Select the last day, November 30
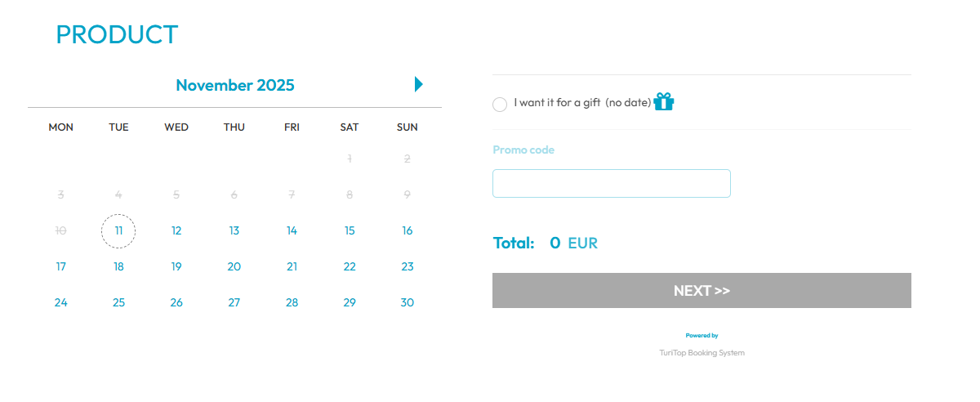 point(408,303)
